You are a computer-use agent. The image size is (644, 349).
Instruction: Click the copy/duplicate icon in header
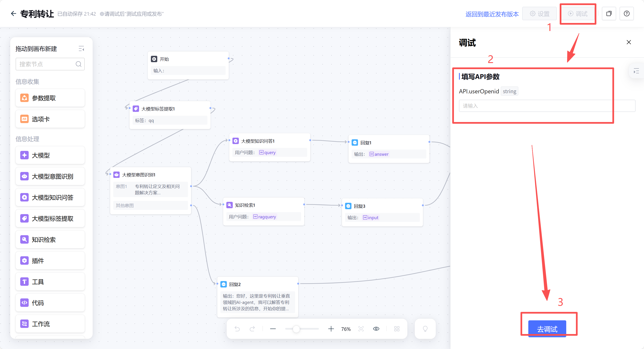(609, 13)
